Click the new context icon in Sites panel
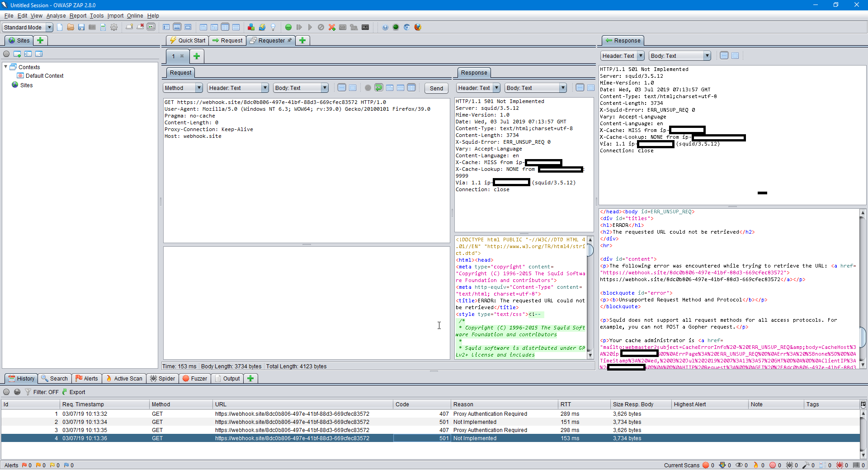868x470 pixels. (17, 54)
